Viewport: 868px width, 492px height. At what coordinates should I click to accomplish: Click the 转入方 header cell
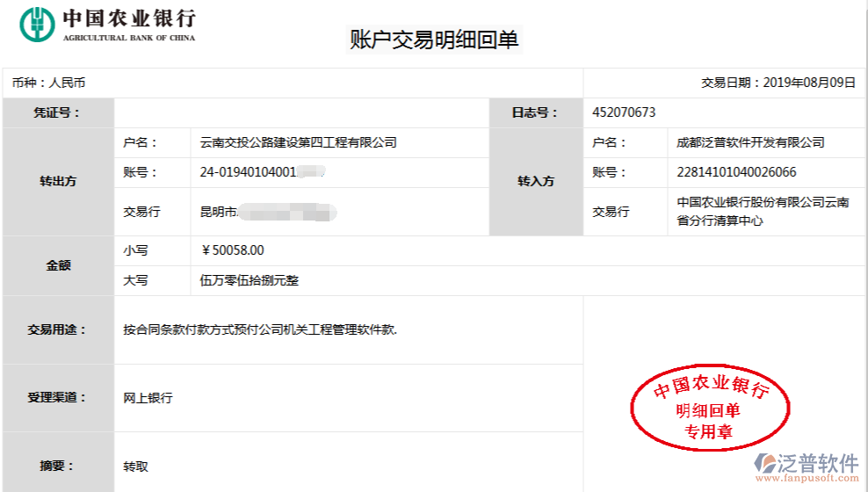tap(536, 182)
